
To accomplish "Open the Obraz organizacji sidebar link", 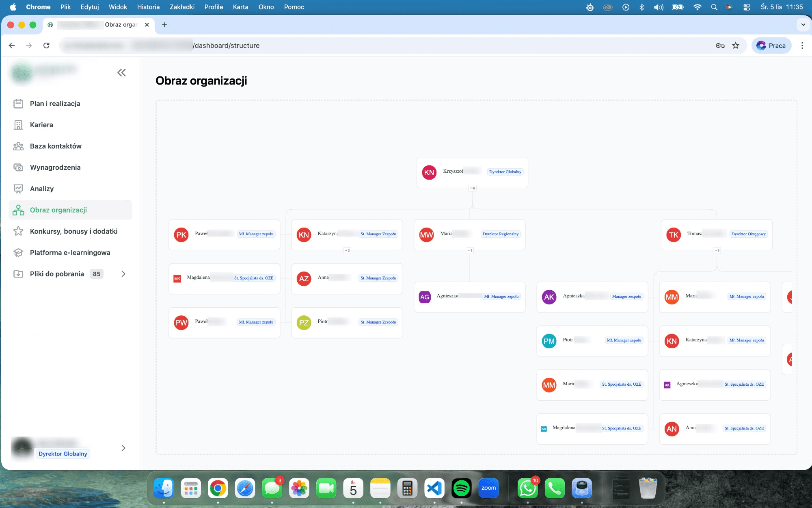I will coord(58,210).
